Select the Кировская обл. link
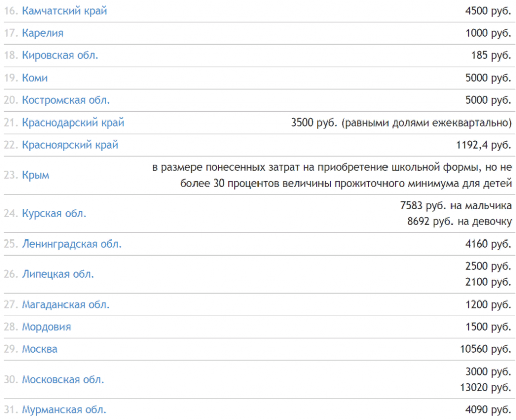Viewport: 516px width, 420px height. [x=60, y=55]
